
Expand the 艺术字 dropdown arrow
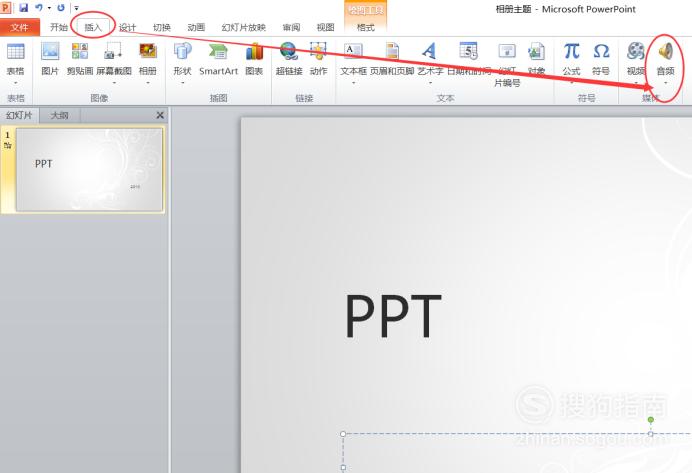click(x=430, y=83)
